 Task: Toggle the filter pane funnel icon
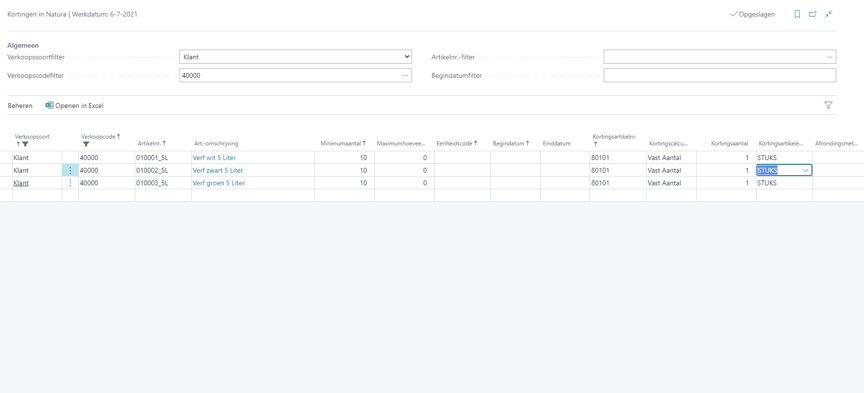click(x=828, y=105)
